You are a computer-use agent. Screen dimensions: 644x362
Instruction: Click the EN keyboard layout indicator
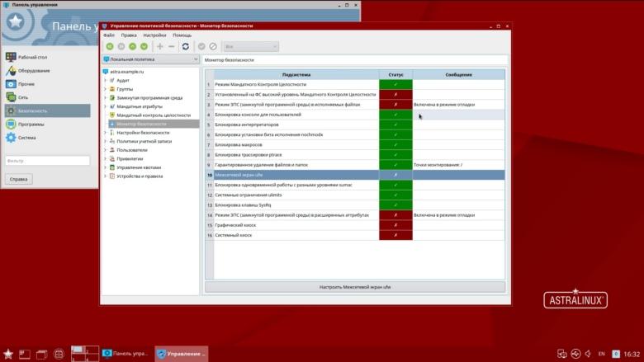click(x=602, y=354)
